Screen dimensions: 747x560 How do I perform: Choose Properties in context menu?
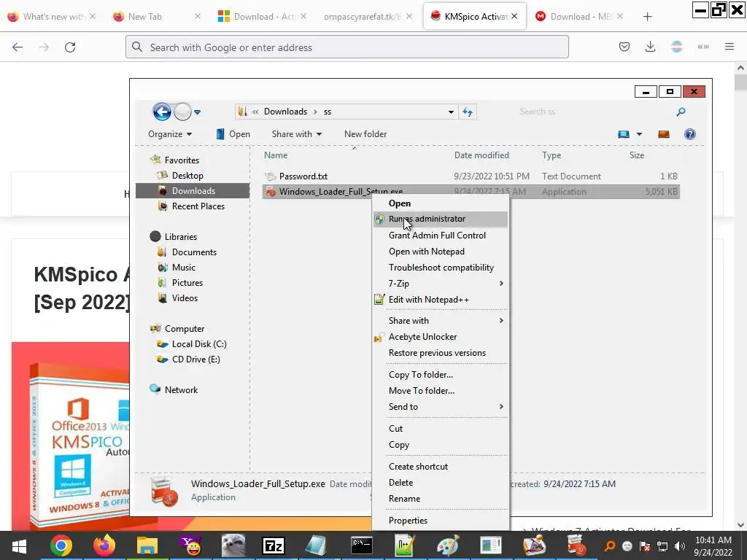[x=408, y=521]
